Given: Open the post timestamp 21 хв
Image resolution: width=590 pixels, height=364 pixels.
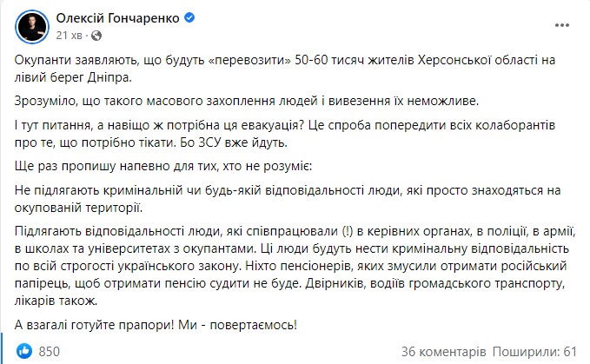Looking at the screenshot, I should click(x=70, y=35).
